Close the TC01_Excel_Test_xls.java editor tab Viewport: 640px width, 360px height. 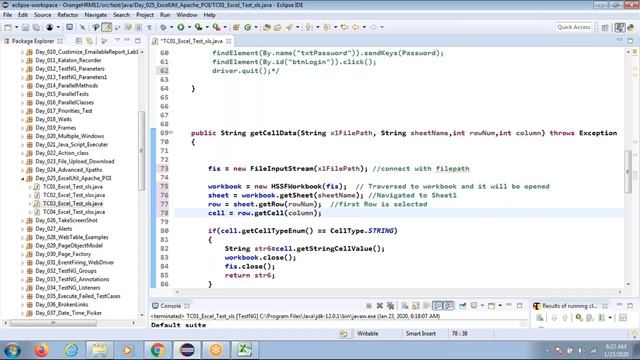[229, 41]
